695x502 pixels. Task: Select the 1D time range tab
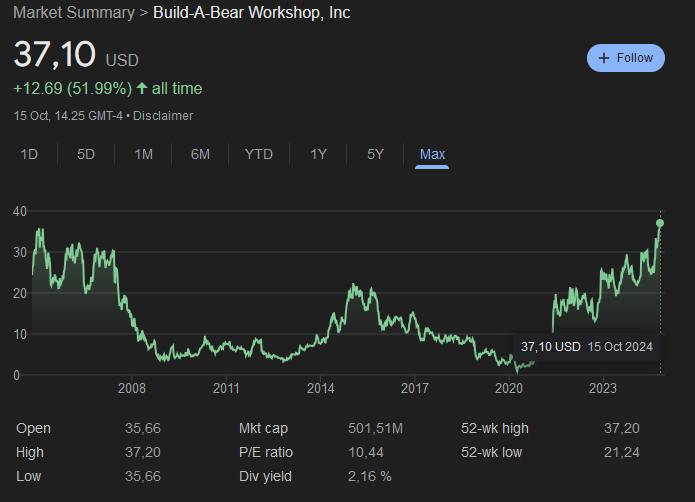(29, 154)
